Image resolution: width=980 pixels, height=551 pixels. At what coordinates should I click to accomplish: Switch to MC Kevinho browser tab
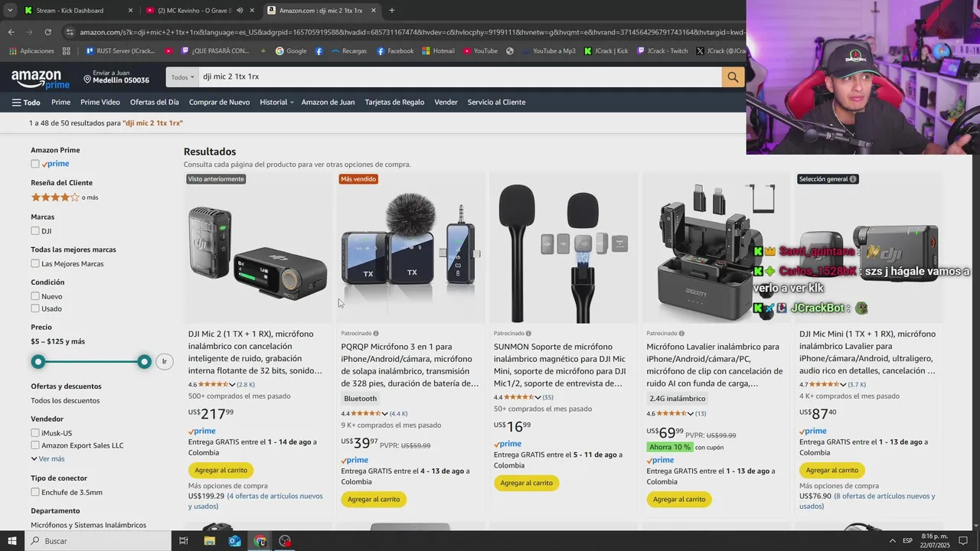click(201, 11)
